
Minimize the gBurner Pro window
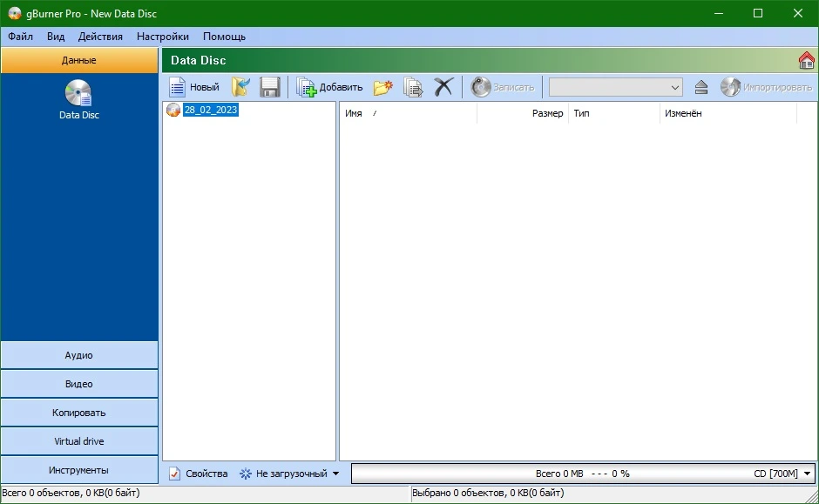point(719,14)
